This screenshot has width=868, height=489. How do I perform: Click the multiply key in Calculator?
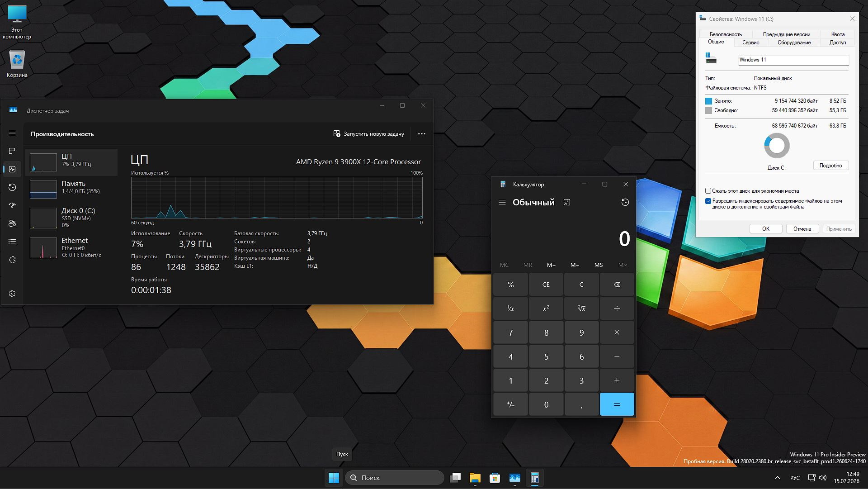pyautogui.click(x=617, y=332)
